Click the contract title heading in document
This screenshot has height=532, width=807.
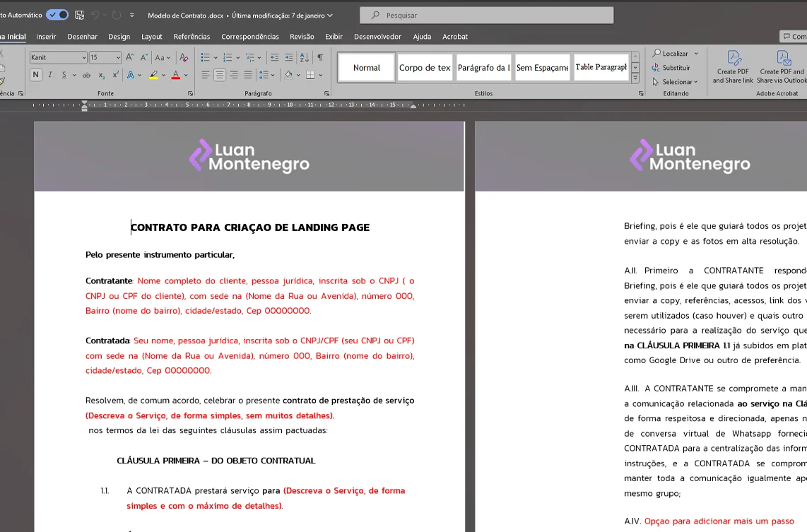pos(250,227)
